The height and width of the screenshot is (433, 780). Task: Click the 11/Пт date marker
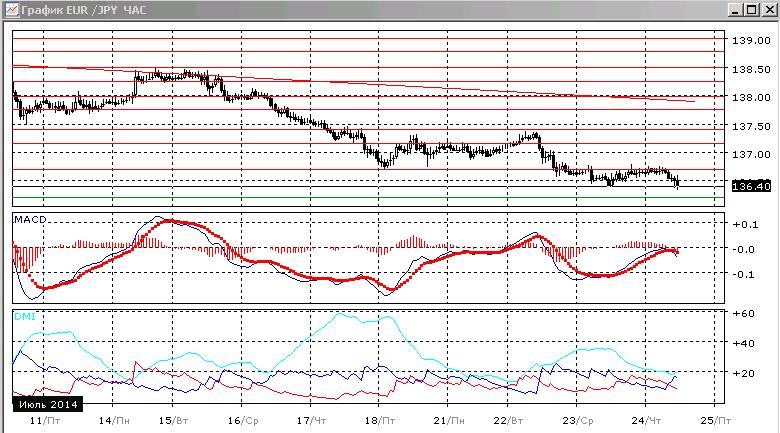click(x=45, y=421)
